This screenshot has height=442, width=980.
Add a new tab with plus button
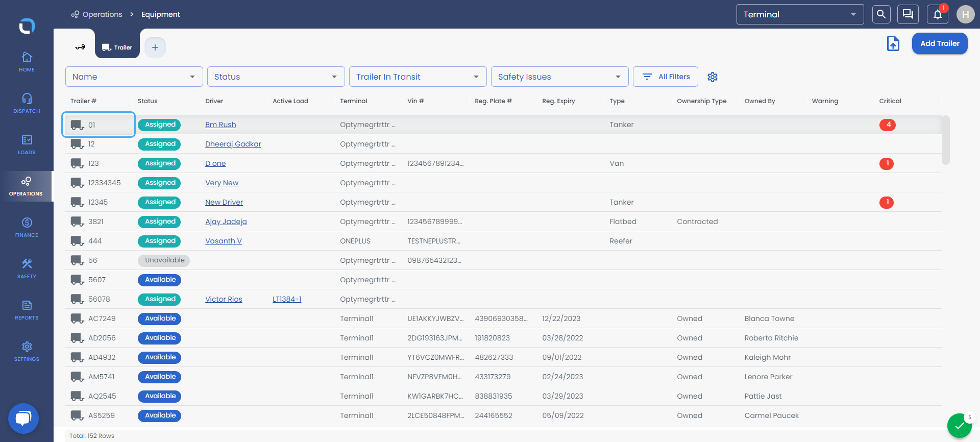pos(155,47)
